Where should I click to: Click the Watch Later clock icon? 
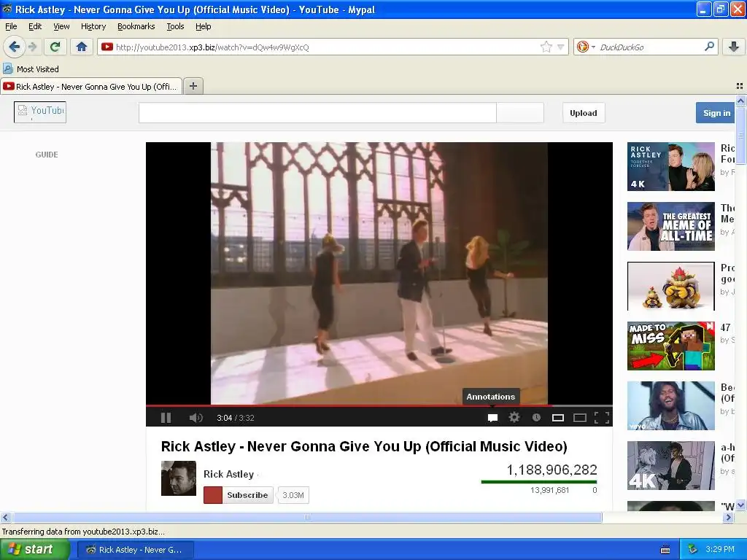(x=536, y=418)
